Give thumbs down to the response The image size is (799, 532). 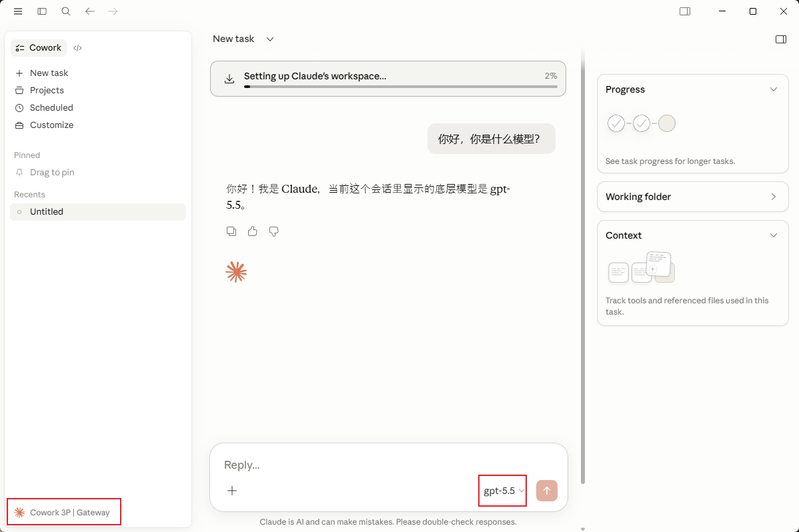tap(273, 231)
